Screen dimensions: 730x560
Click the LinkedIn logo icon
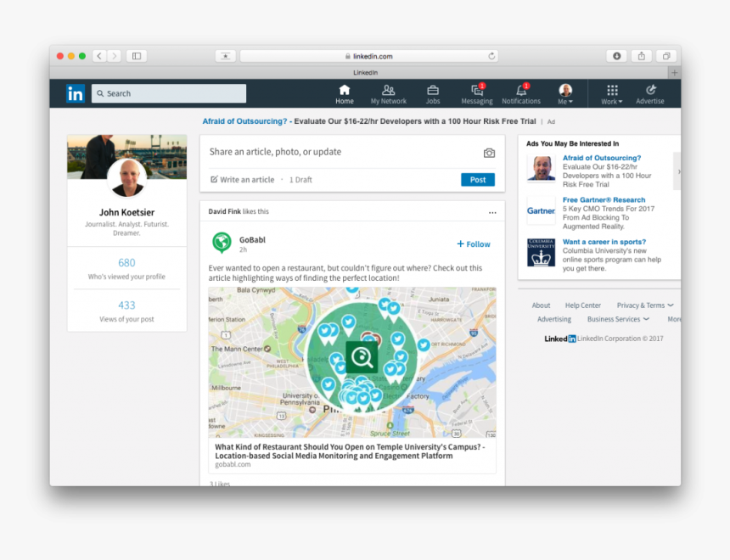click(x=75, y=93)
